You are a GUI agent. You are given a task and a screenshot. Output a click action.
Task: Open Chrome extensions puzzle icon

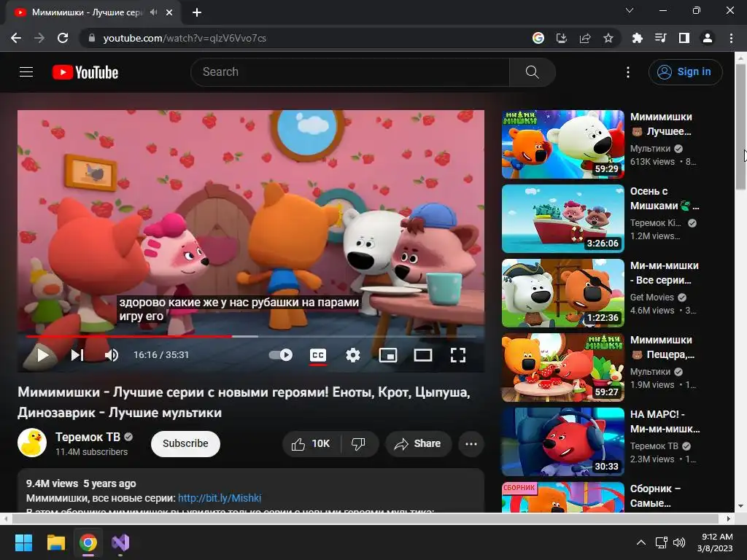pos(637,38)
